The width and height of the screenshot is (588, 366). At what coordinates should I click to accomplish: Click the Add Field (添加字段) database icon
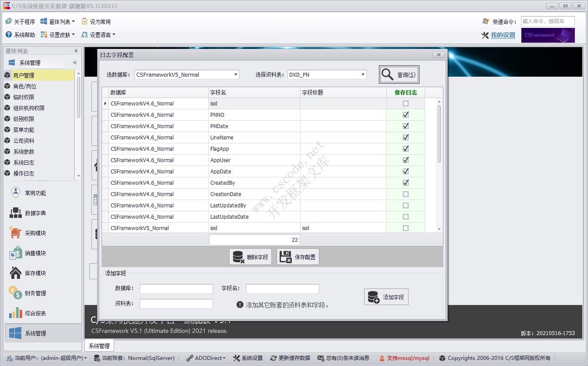374,297
